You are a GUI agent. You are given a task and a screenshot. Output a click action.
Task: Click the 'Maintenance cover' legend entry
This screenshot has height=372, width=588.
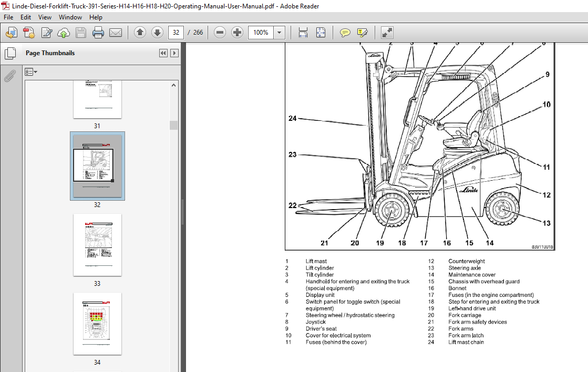point(472,275)
